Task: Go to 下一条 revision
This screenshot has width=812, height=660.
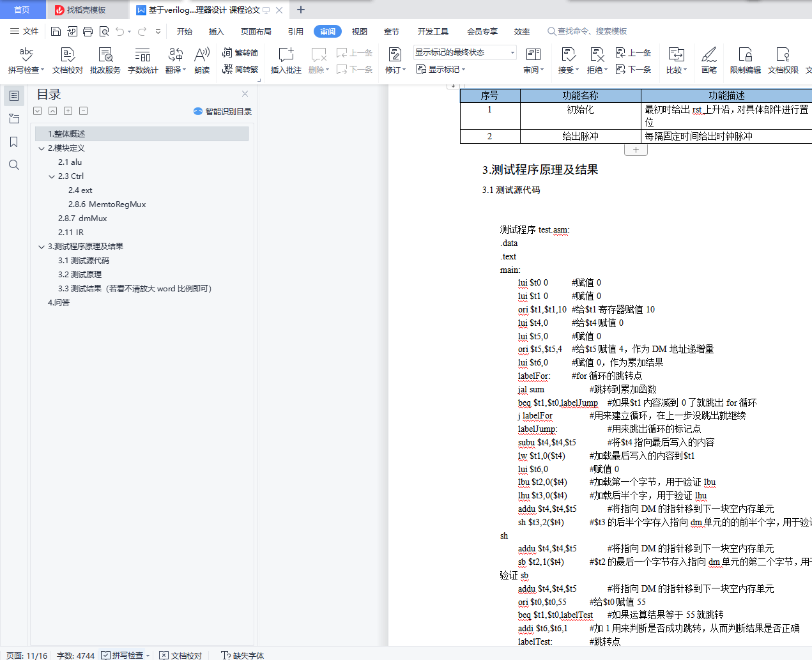Action: click(633, 69)
